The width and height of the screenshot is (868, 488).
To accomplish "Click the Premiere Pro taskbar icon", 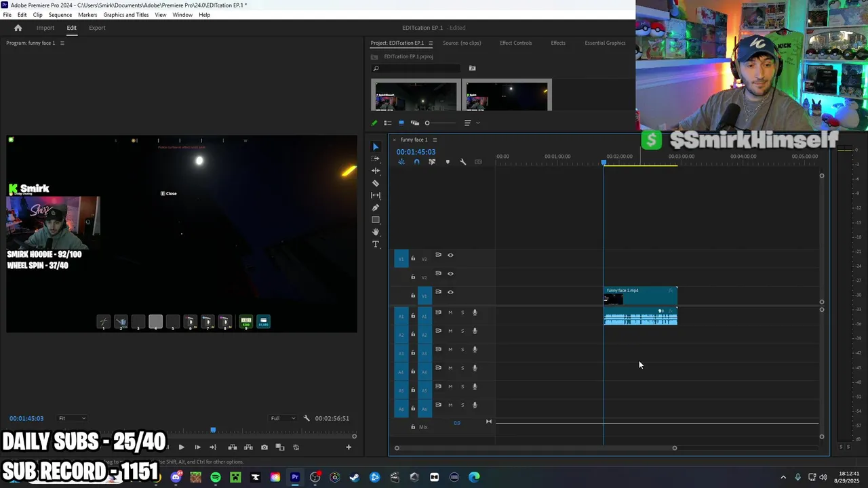I will pyautogui.click(x=295, y=477).
